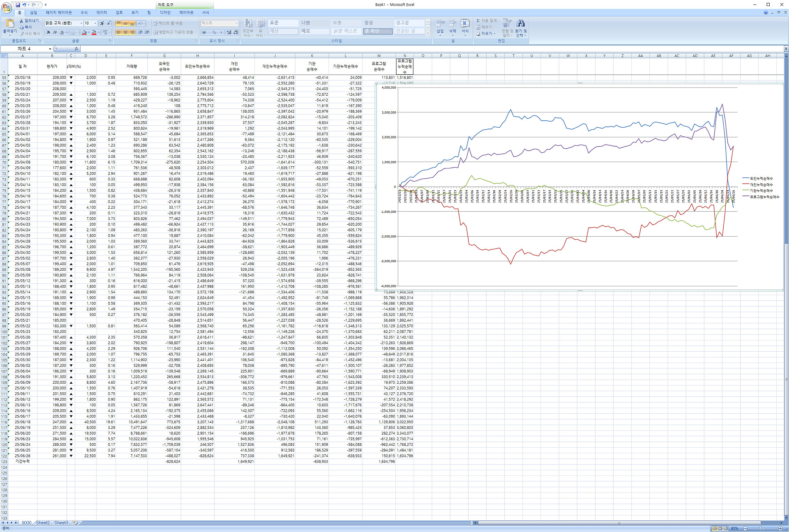Screen dimensions: 789x532
Task: Toggle italic formatting button
Action: (55, 32)
